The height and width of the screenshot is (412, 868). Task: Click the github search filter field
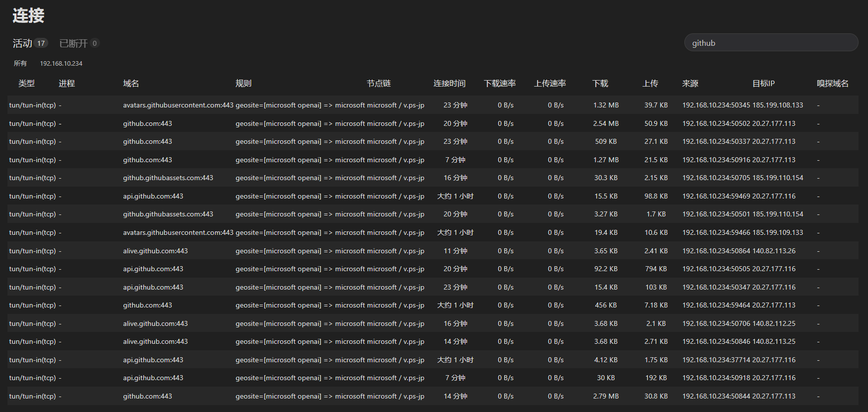point(771,43)
